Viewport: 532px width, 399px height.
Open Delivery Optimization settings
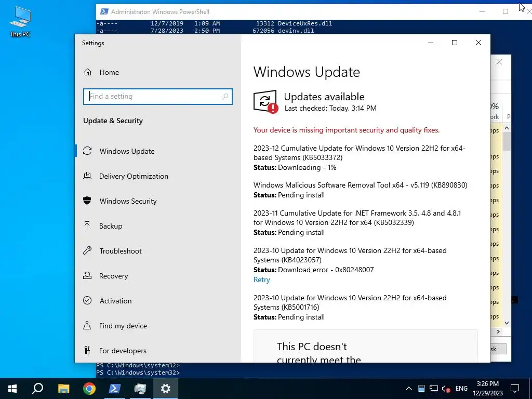click(134, 176)
